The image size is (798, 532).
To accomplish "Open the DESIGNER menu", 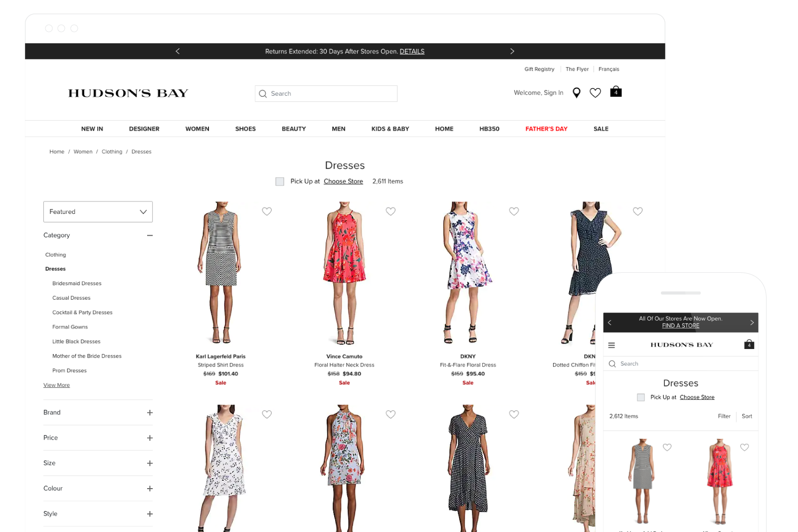I will [144, 129].
